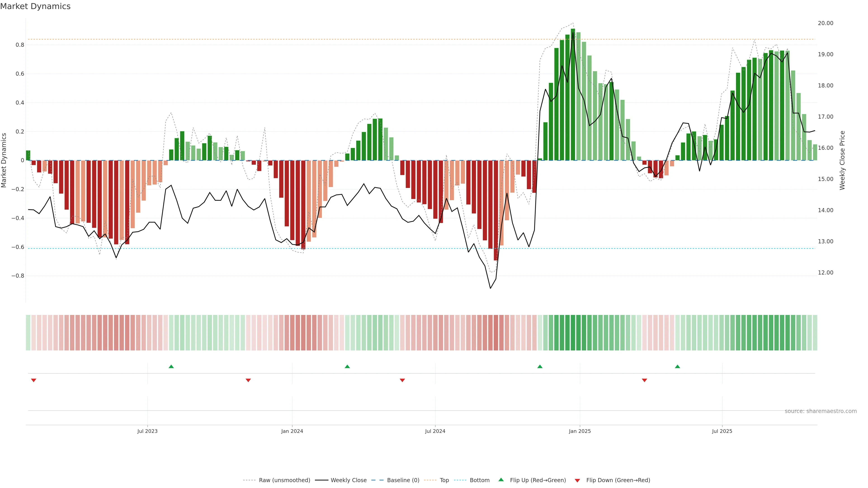This screenshot has height=488, width=868.
Task: Click the Jan 2025 x-axis label
Action: (580, 431)
